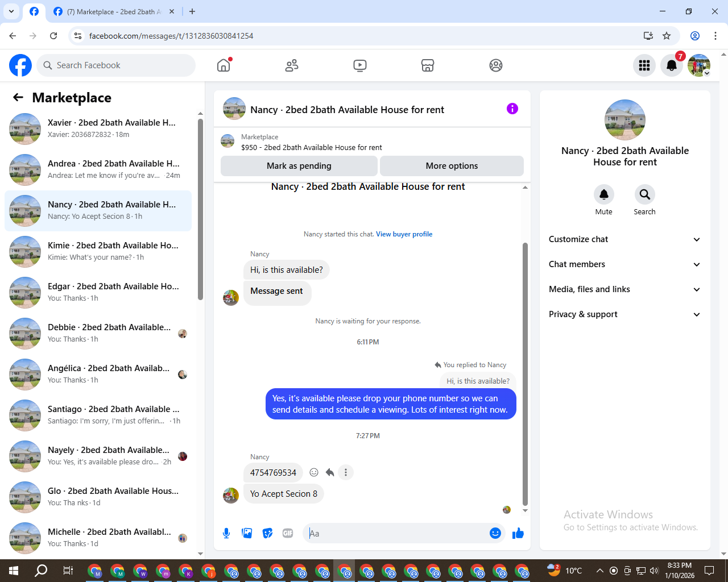Open the Facebook menu grid icon
This screenshot has width=728, height=582.
tap(644, 65)
